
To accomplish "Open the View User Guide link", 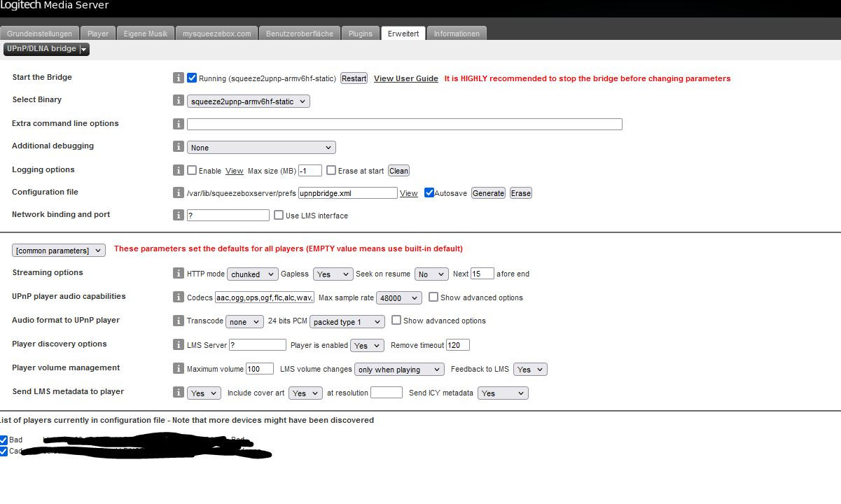I will pyautogui.click(x=406, y=78).
